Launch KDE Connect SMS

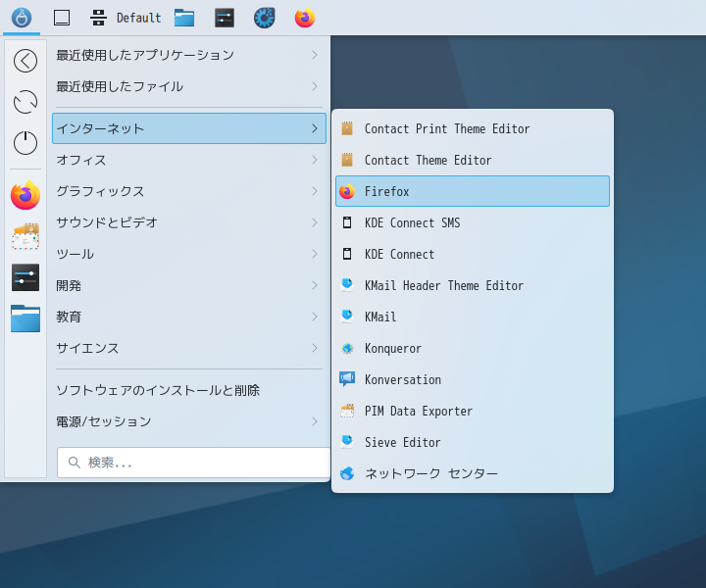(473, 222)
